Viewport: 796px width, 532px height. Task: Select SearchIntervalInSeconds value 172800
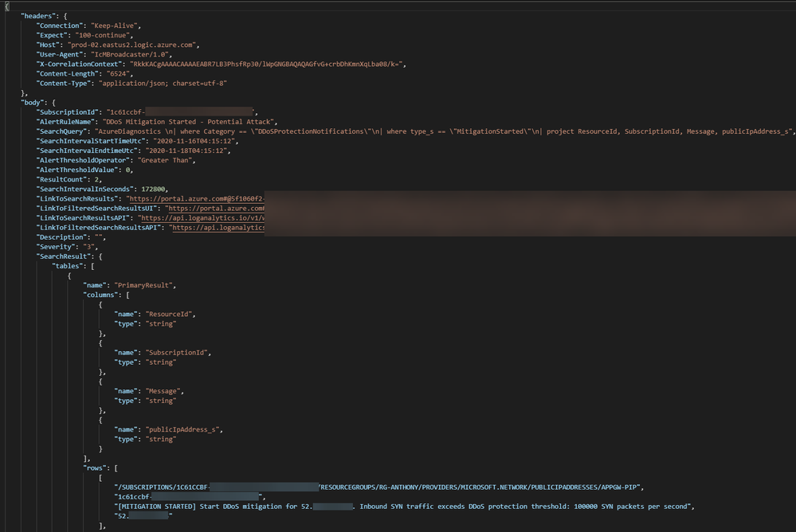coord(153,190)
